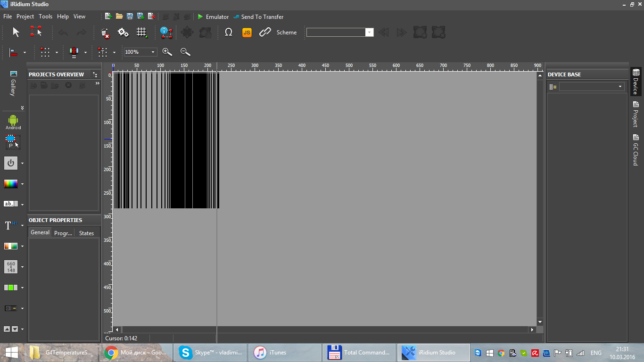The height and width of the screenshot is (362, 644).
Task: Select the slider switch tool
Action: (11, 308)
